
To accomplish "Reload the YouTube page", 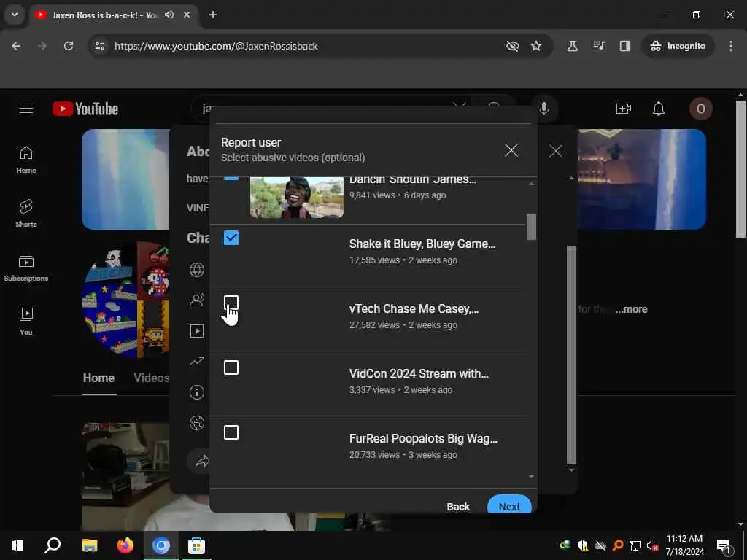I will tap(69, 46).
